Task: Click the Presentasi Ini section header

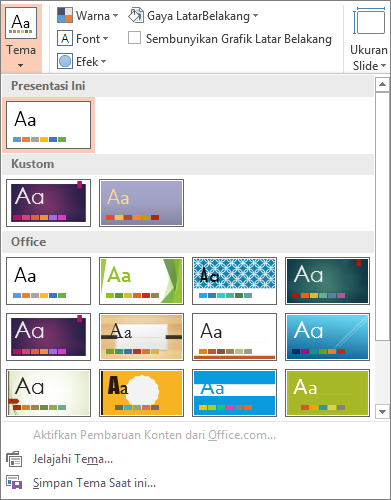Action: click(x=188, y=86)
